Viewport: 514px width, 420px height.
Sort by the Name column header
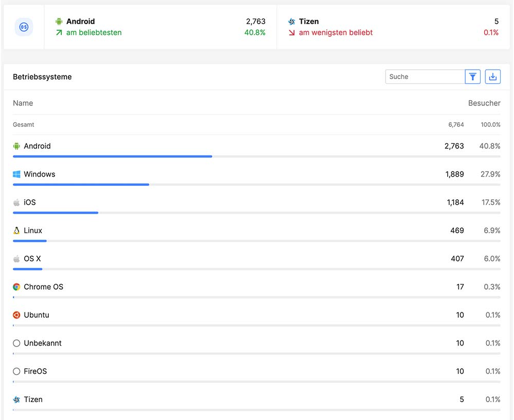point(23,103)
